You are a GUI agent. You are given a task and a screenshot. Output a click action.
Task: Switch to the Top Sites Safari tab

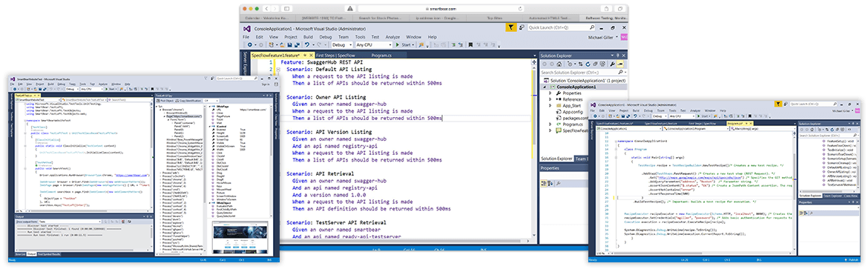click(x=494, y=19)
